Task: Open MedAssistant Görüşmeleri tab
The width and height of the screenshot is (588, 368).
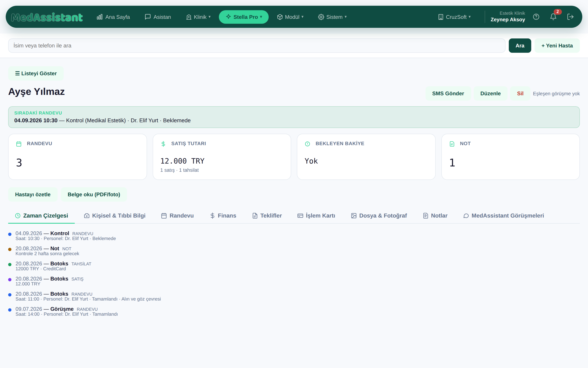Action: click(504, 216)
